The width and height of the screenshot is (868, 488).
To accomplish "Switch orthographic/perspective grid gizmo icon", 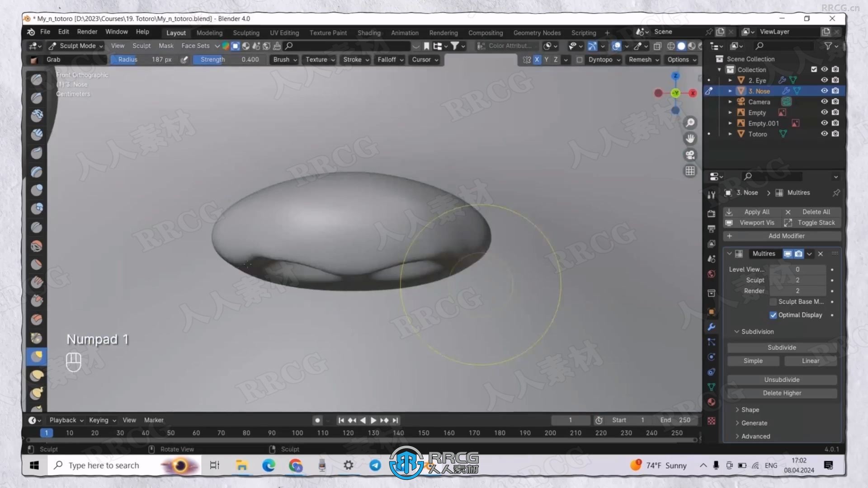I will (690, 171).
